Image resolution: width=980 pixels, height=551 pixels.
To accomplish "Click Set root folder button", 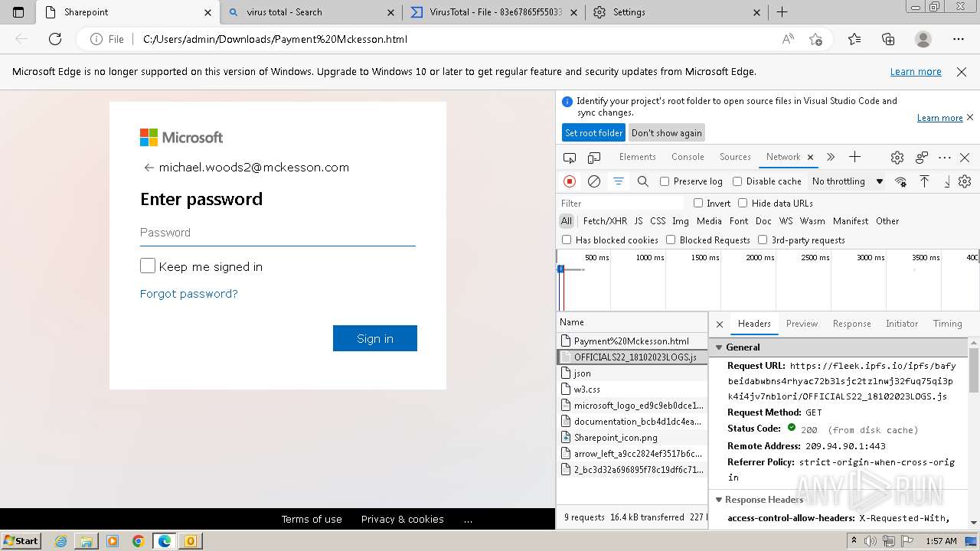I will pyautogui.click(x=593, y=133).
